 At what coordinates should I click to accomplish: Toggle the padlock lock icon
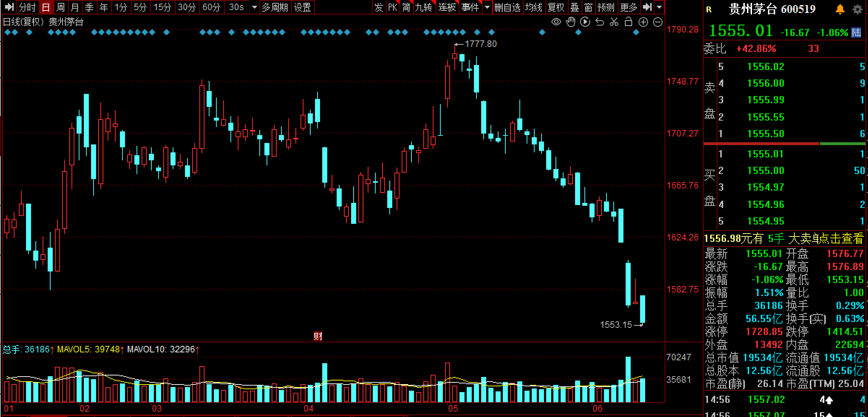click(x=629, y=22)
